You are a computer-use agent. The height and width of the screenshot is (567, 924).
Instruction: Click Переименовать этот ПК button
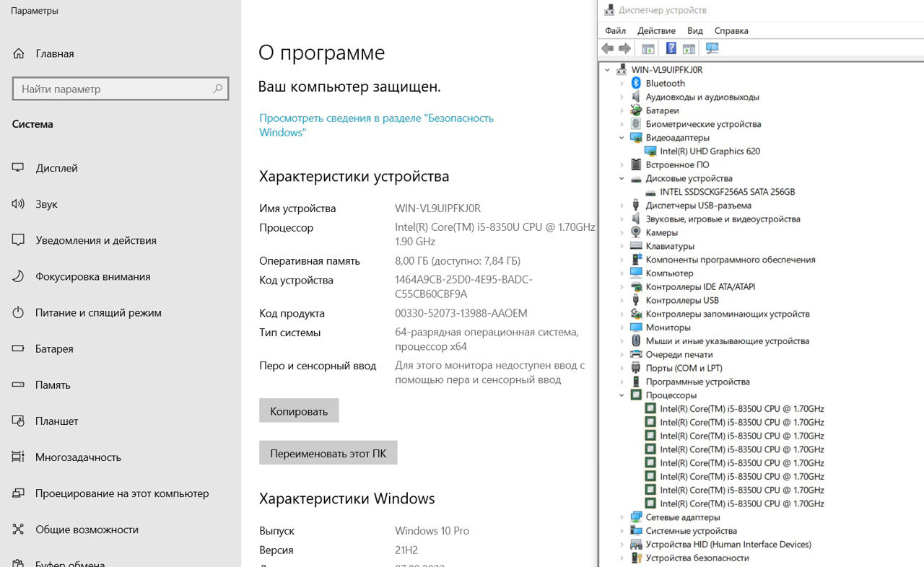click(x=328, y=453)
